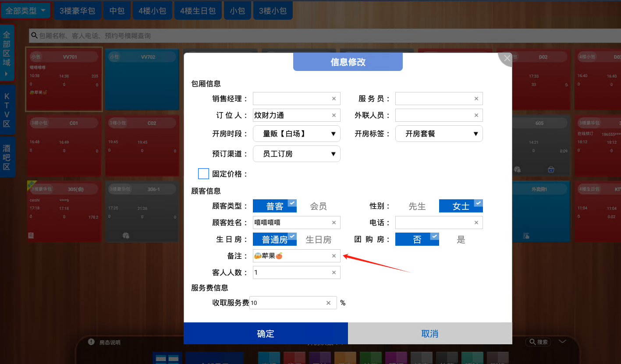Open the 预订渠道 dropdown showing 员工订房
The image size is (621, 364).
pos(297,154)
